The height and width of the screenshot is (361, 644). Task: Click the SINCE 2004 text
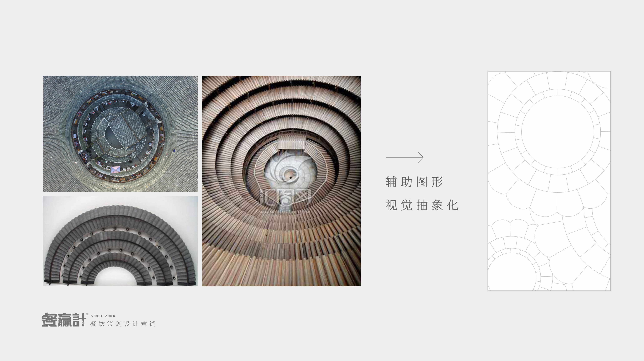[x=103, y=316]
